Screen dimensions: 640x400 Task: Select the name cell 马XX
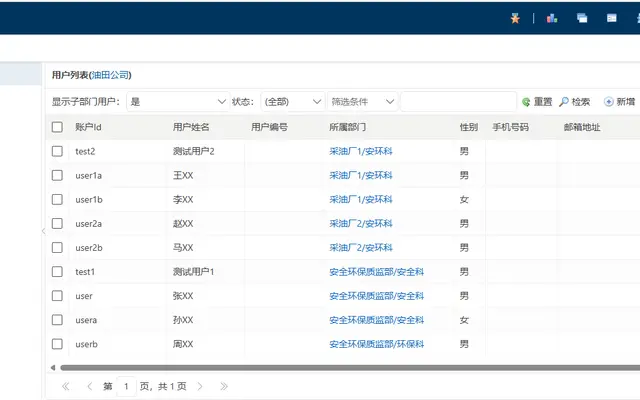(183, 248)
